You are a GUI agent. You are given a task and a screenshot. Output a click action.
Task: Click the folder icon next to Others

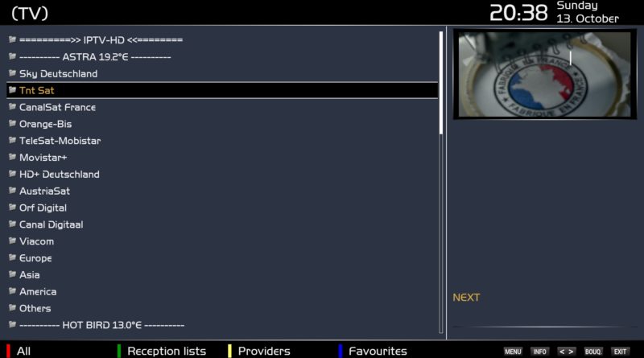point(12,308)
